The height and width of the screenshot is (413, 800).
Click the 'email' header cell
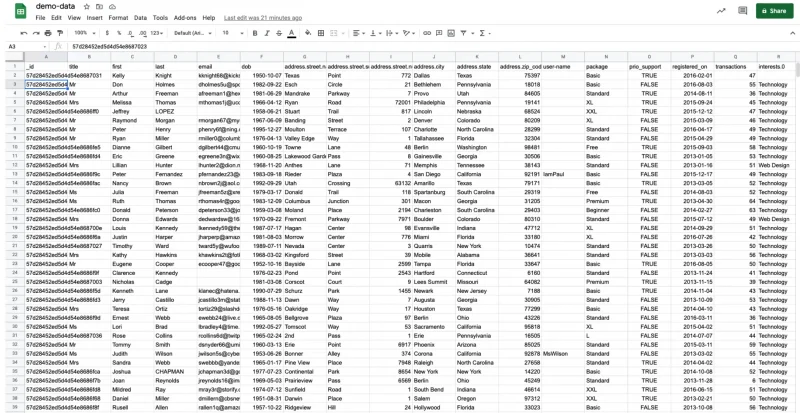point(218,66)
